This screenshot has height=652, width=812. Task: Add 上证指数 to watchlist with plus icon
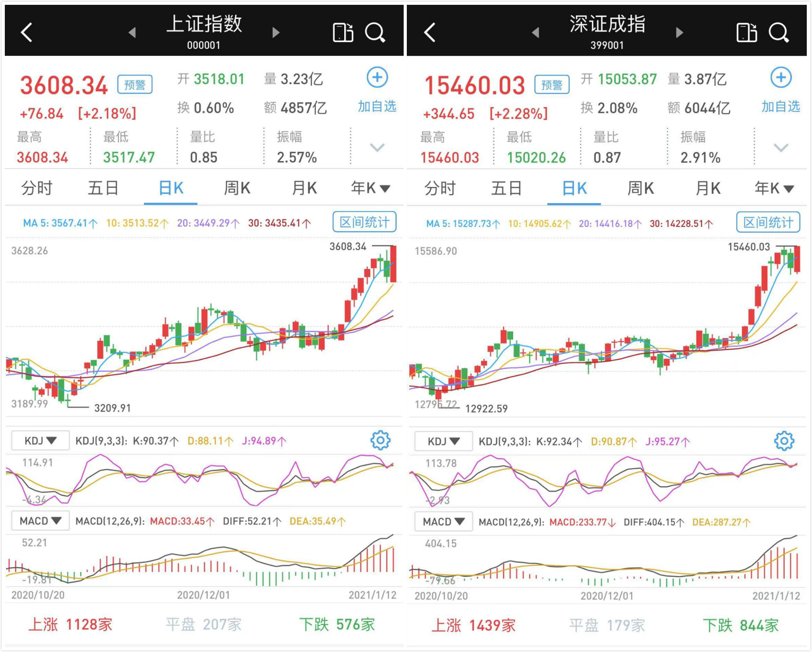tap(377, 77)
